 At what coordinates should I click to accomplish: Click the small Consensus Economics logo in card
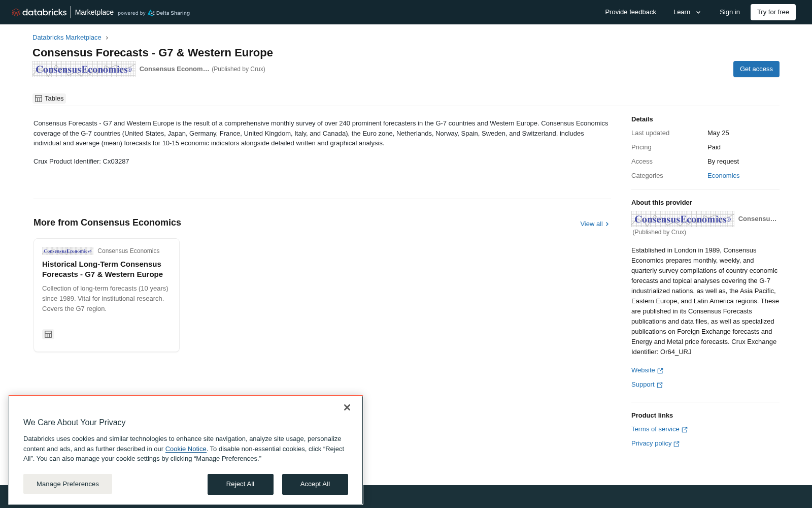click(x=67, y=251)
